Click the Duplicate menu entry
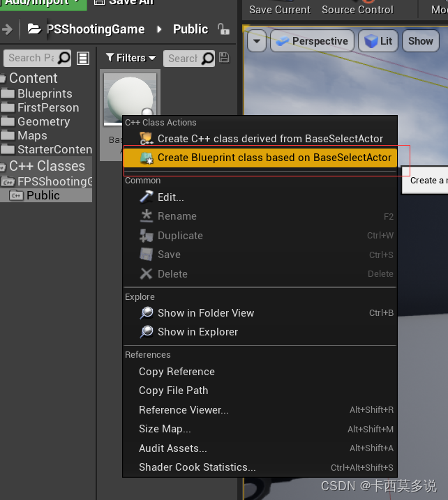Screen dimensions: 448x500 tap(260, 235)
